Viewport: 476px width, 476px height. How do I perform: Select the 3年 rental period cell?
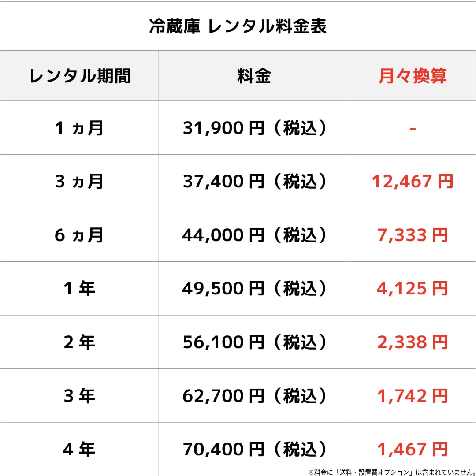[79, 396]
